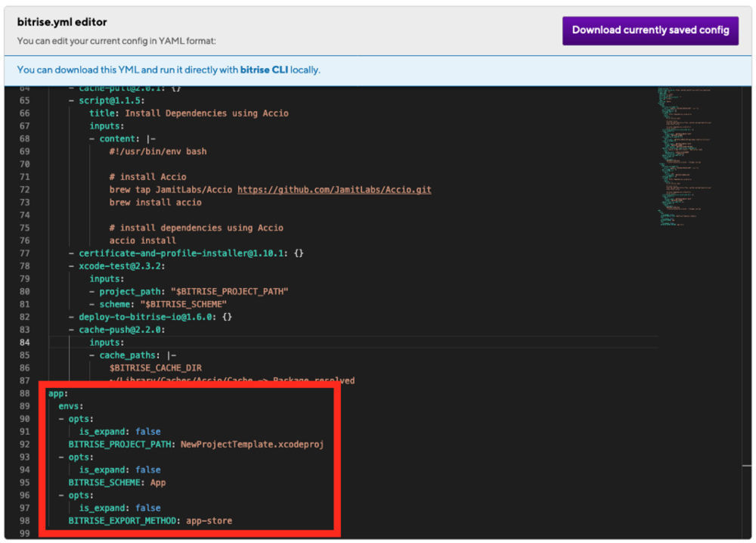The height and width of the screenshot is (543, 756).
Task: Click 'cache-push@2.2.0:' line
Action: [122, 330]
